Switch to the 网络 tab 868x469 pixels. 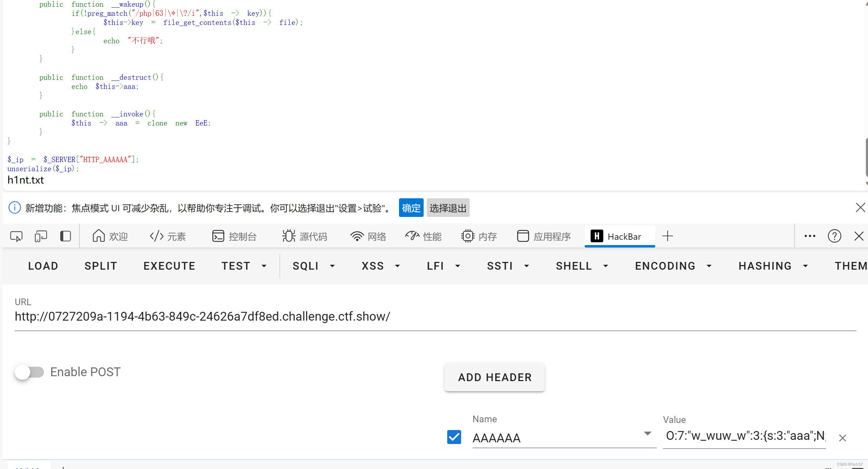(x=368, y=236)
